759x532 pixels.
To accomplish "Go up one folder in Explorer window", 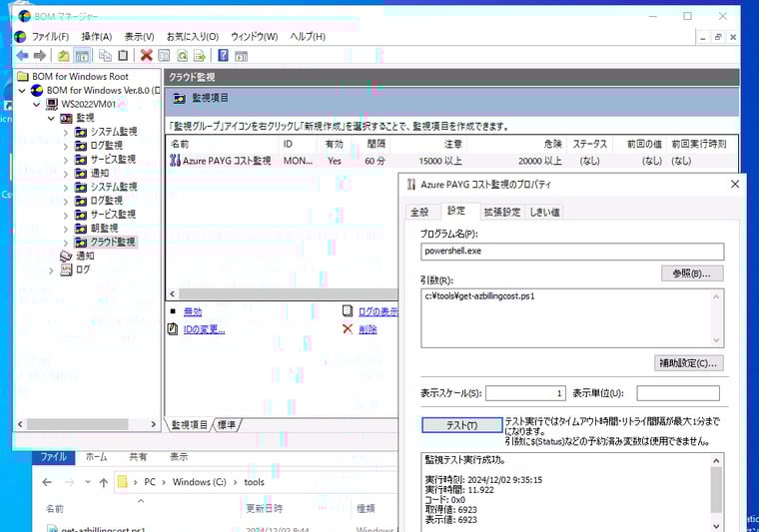I will click(103, 482).
